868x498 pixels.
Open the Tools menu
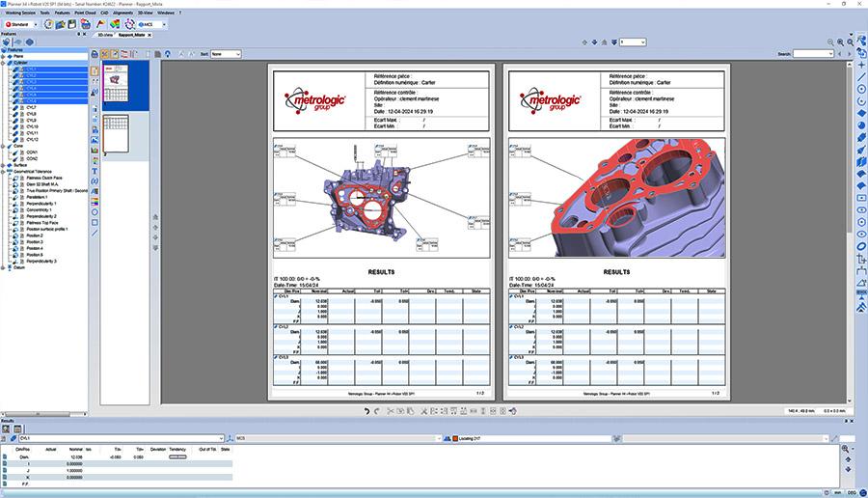44,13
